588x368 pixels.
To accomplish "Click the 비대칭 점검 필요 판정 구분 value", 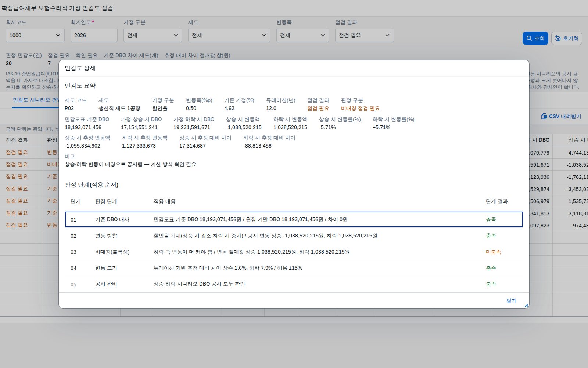I will 361,108.
